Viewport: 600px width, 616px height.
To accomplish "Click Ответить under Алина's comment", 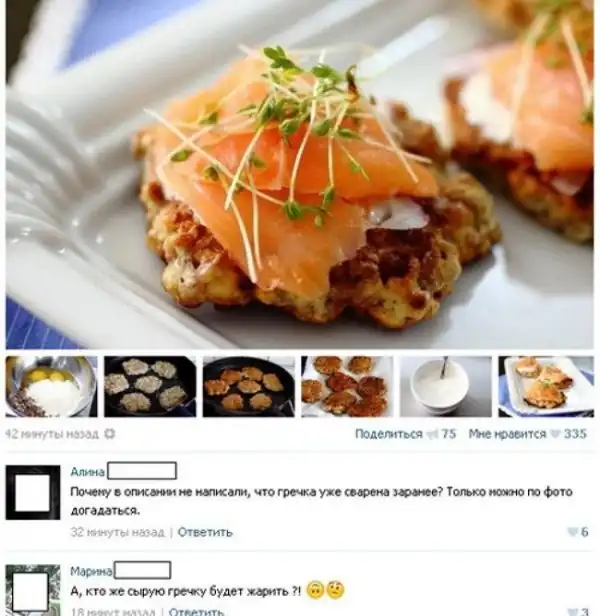I will [x=205, y=532].
